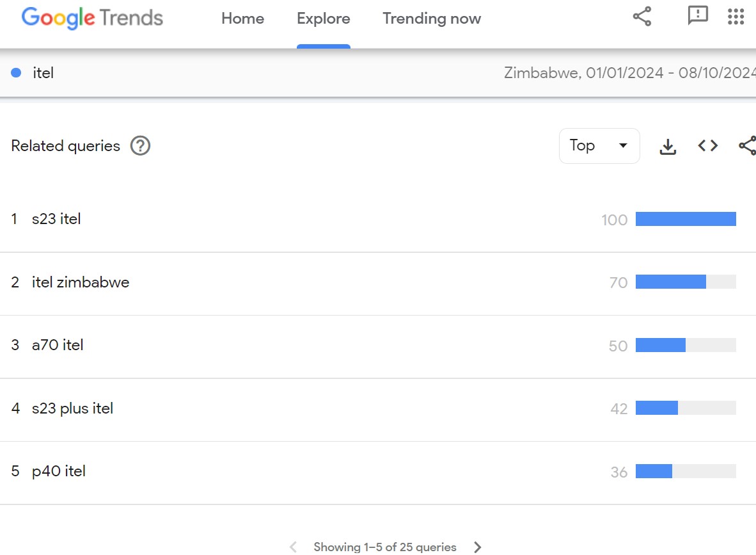The image size is (756, 555).
Task: Go to next page of queries
Action: click(x=477, y=547)
